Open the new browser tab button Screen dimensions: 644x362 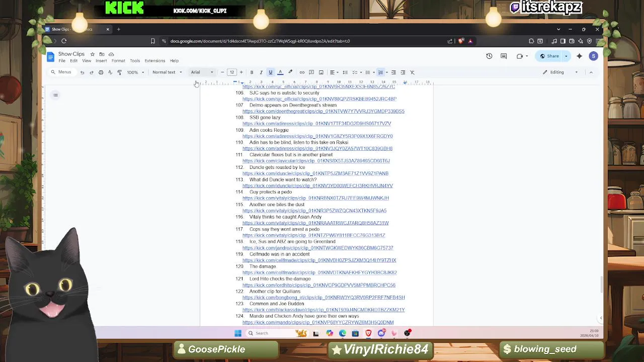click(118, 29)
